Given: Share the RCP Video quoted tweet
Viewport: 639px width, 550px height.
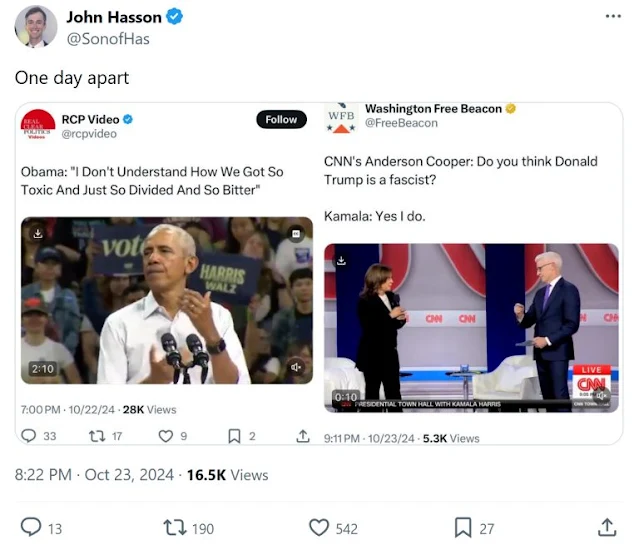Looking at the screenshot, I should (x=303, y=436).
